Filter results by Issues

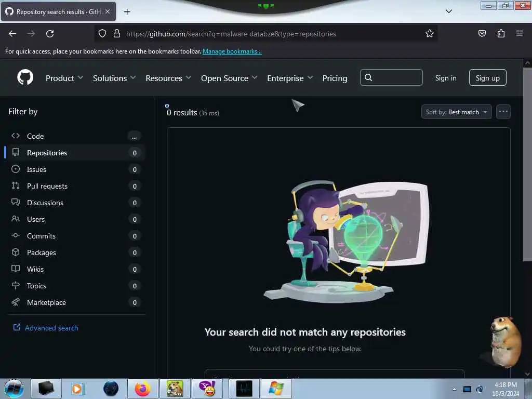click(x=76, y=169)
